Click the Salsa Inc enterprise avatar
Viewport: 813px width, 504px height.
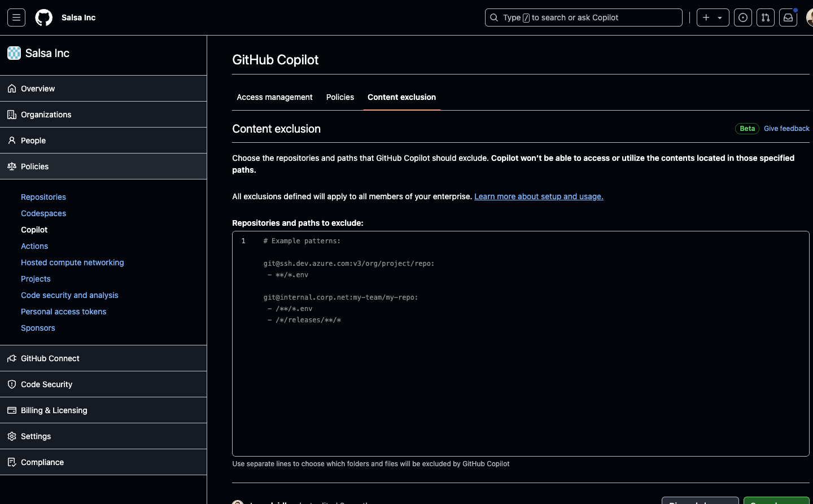14,53
